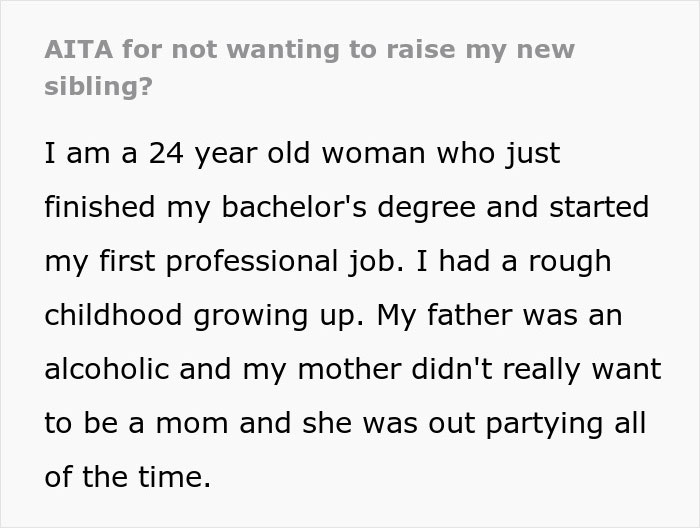
Task: Click the post title beginning with AITA
Action: coord(310,50)
